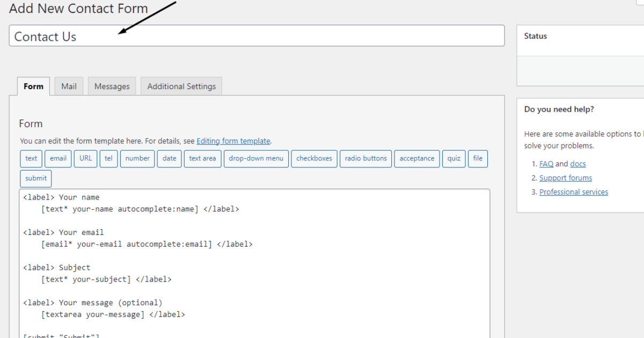Insert a submit button tag

[35, 178]
